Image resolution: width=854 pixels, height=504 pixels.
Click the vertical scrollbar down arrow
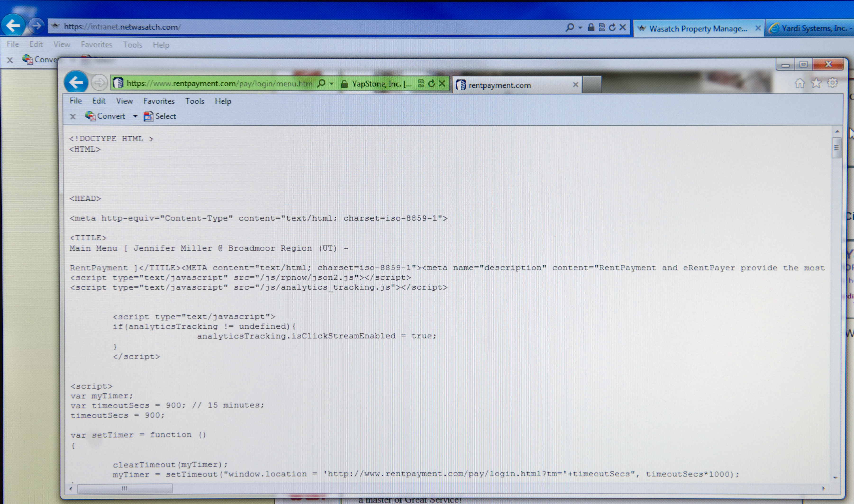point(835,478)
